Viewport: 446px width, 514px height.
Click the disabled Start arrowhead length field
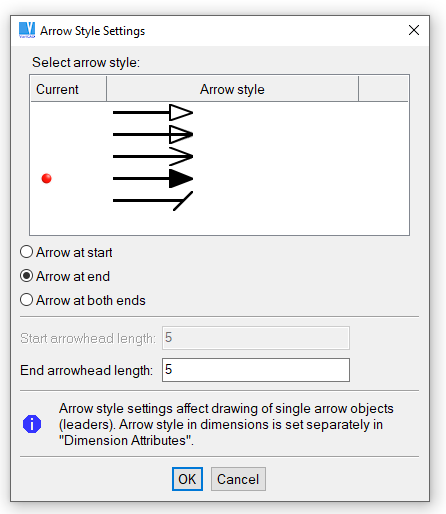(x=256, y=338)
